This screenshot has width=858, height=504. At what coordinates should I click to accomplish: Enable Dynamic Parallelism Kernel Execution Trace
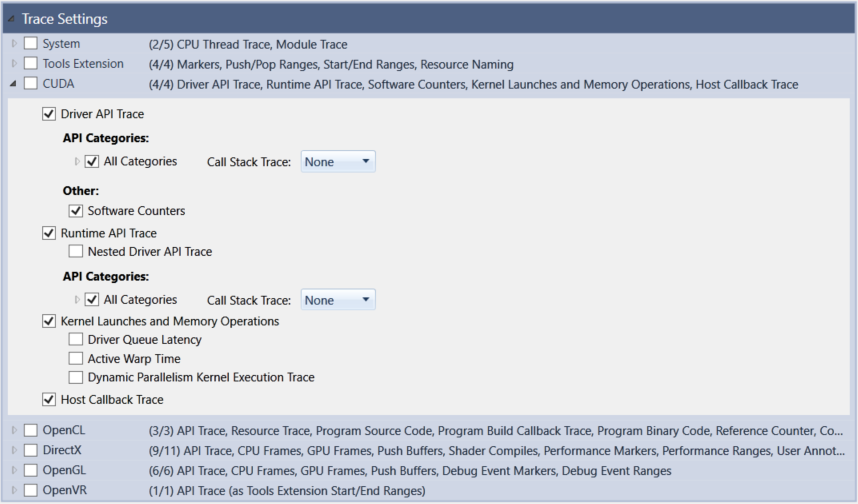tap(76, 378)
